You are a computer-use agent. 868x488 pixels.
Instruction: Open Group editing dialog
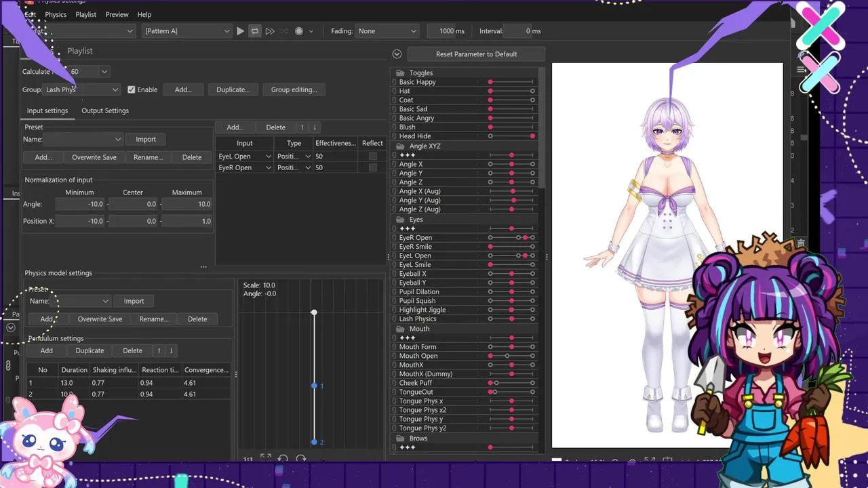294,89
